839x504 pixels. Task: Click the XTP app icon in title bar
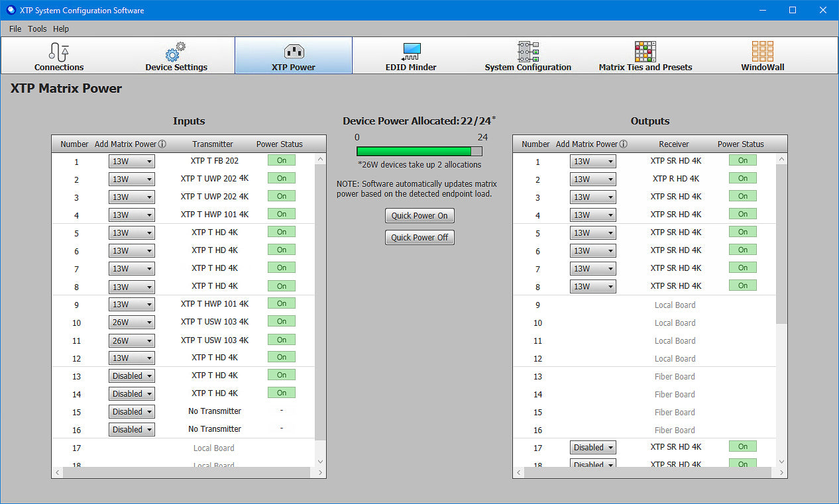tap(10, 10)
